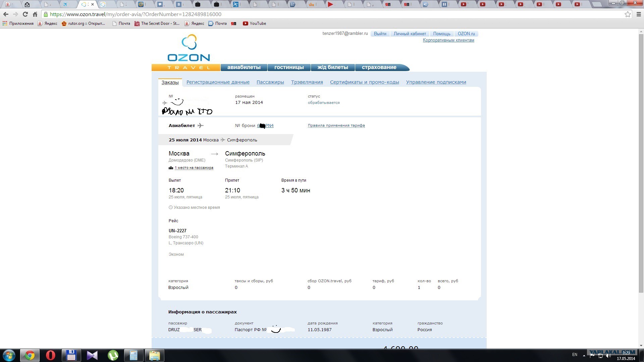Switch to the Заказы tab

tap(170, 82)
